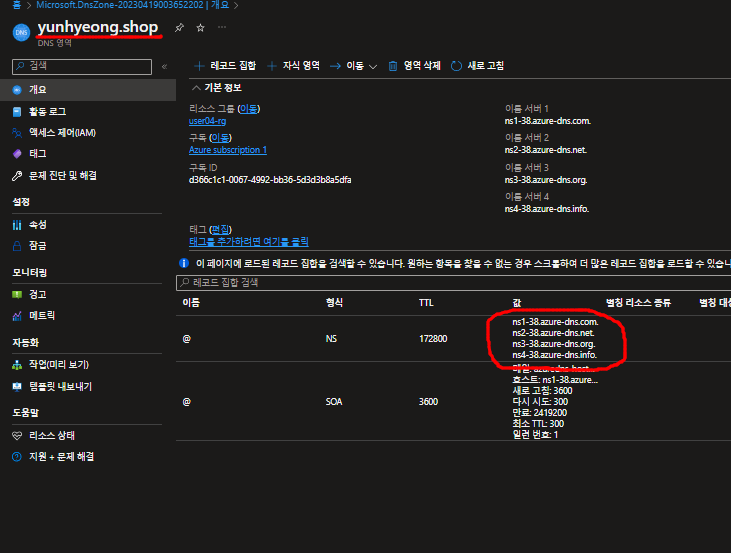
Task: Click ns2-38.azure-dns.net. under 이름 서버 2
Action: click(x=546, y=150)
